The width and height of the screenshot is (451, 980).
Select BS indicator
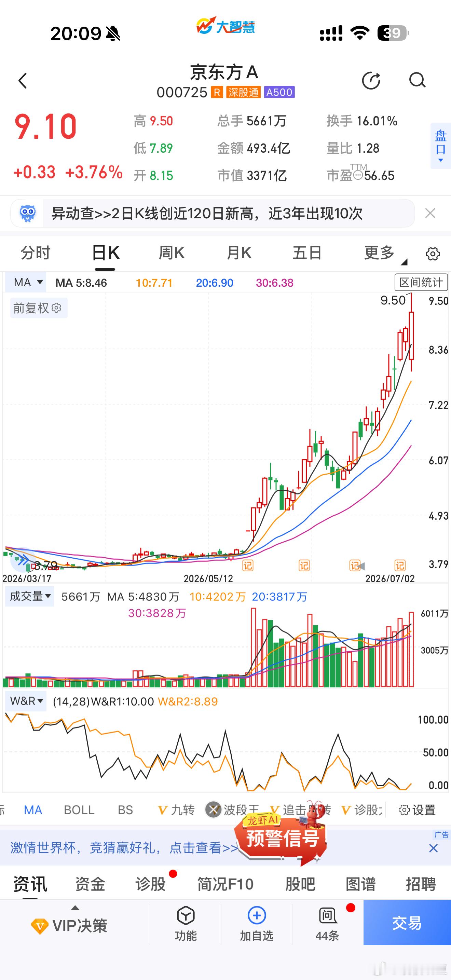pyautogui.click(x=125, y=810)
